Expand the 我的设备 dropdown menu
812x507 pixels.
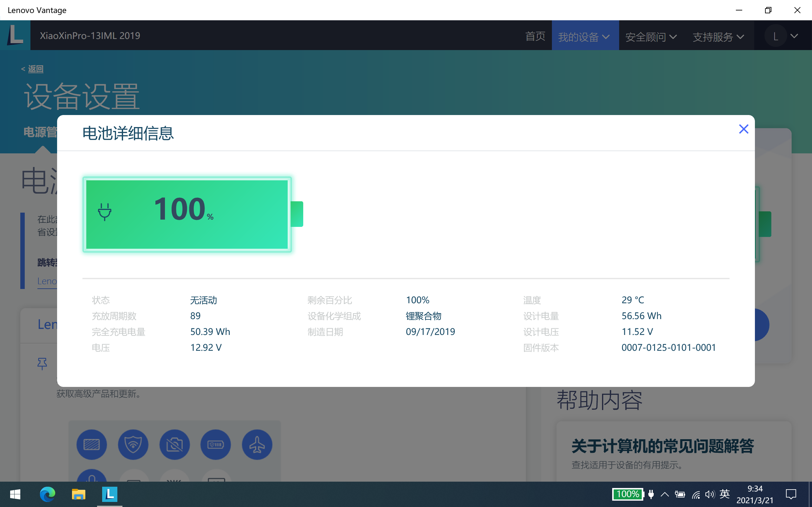pyautogui.click(x=585, y=36)
